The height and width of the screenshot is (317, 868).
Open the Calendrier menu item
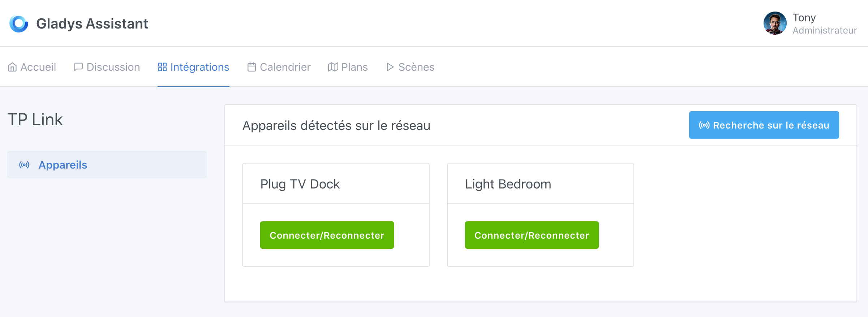point(285,66)
